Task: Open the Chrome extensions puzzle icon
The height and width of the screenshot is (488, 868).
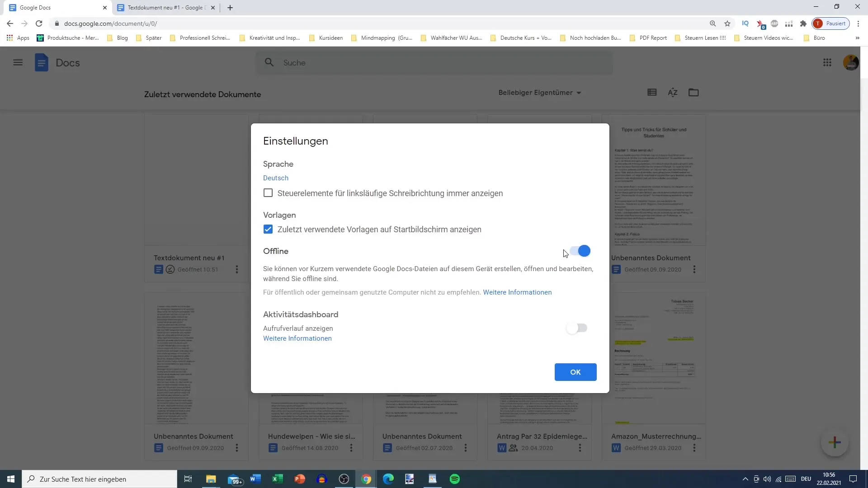Action: (x=803, y=23)
